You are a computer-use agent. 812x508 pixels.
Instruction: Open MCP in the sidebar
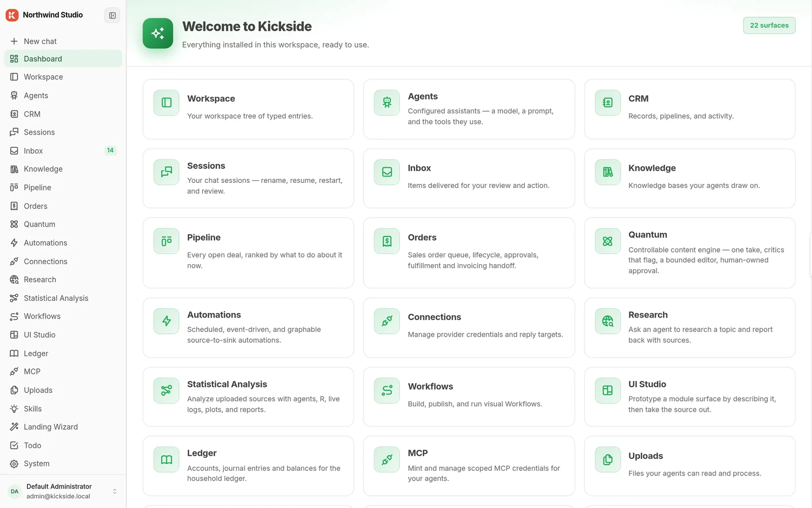[63, 372]
